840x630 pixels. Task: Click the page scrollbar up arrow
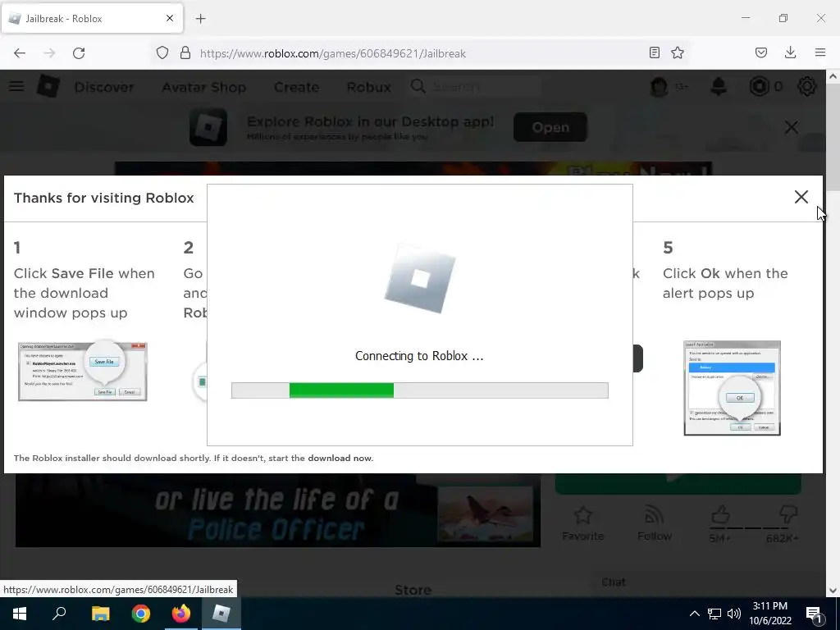point(833,76)
